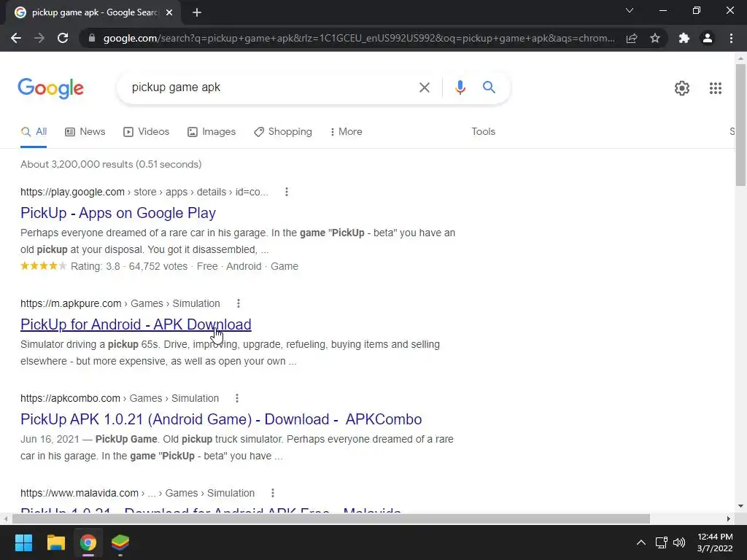
Task: Open the volume speaker icon in tray
Action: [679, 542]
